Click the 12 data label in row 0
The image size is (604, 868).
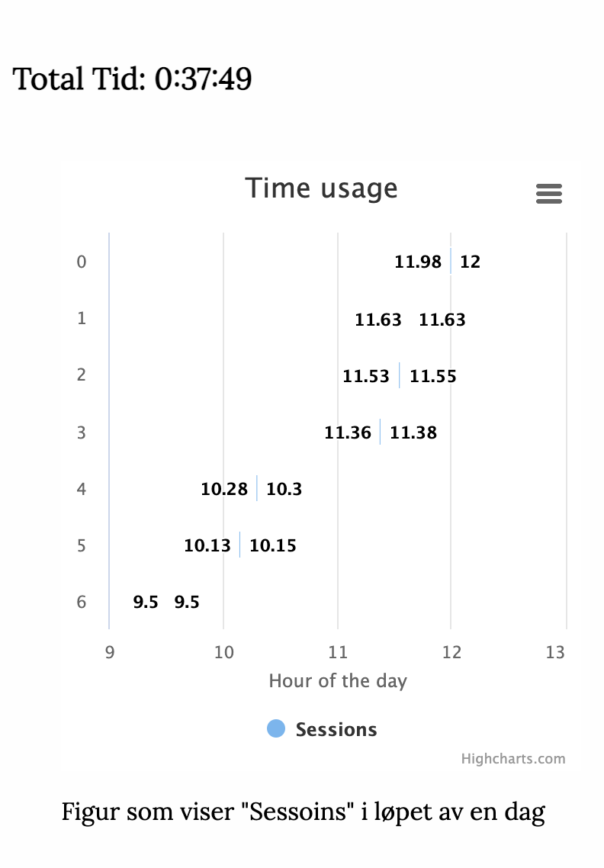click(470, 262)
